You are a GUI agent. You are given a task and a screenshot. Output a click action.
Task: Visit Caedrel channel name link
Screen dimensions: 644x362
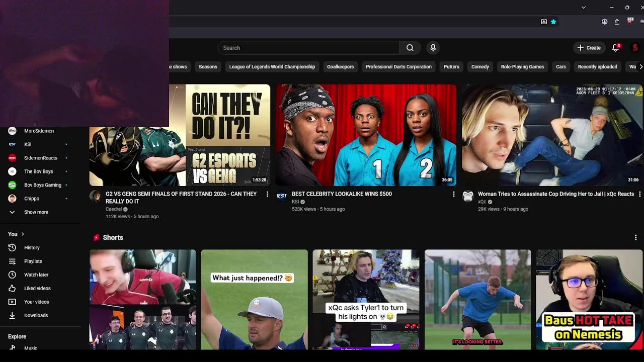click(114, 209)
